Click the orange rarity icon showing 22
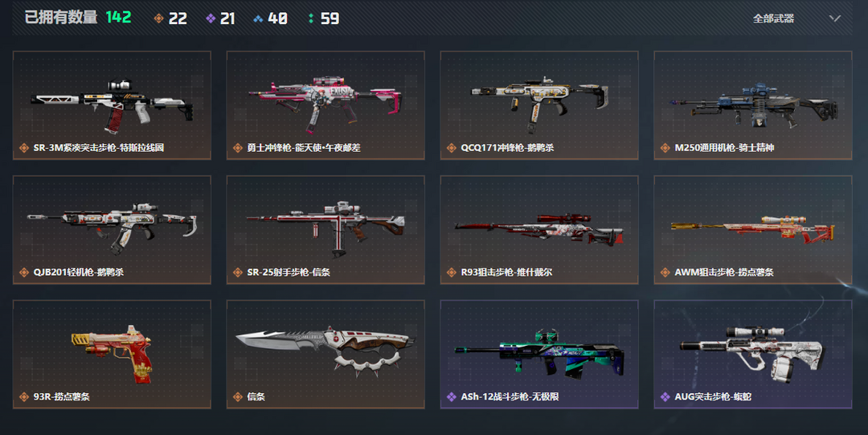Image resolution: width=868 pixels, height=435 pixels. click(158, 18)
